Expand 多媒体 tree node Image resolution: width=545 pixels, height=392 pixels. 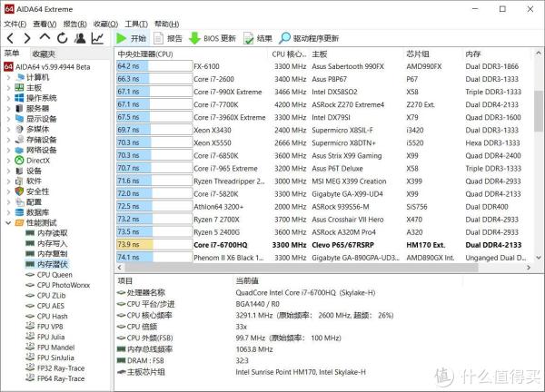tap(9, 129)
